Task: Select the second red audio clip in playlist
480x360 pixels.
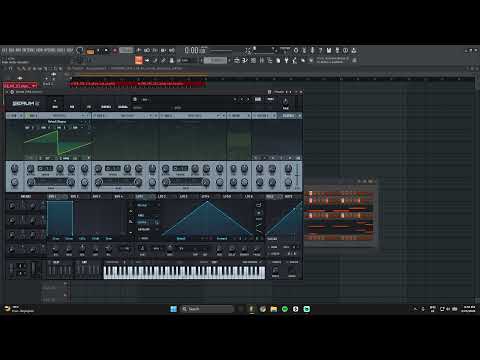Action: (171, 84)
